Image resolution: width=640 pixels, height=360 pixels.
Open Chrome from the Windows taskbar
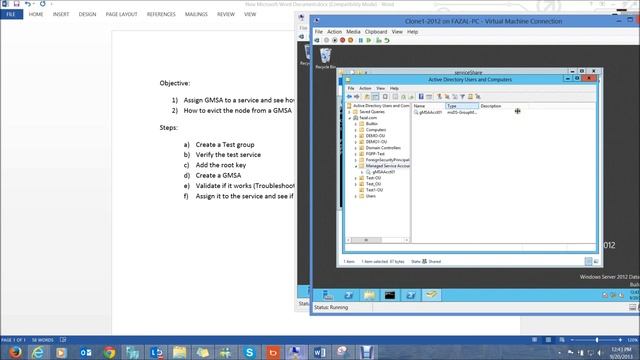109,352
